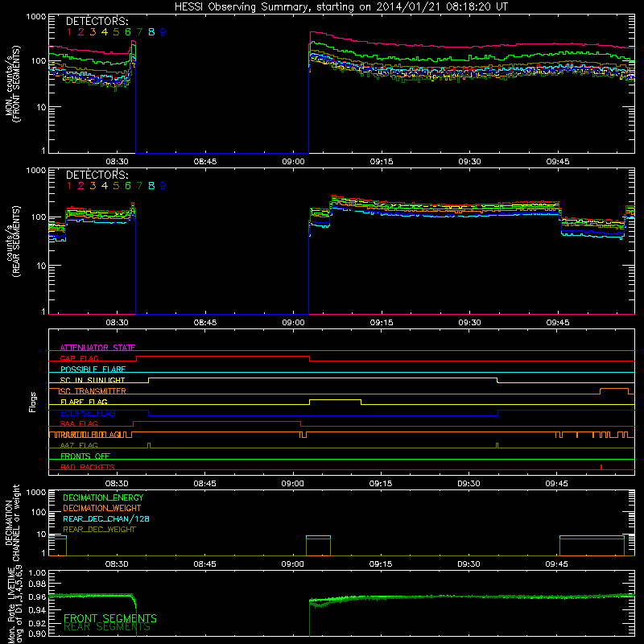Select the ECLIPSE_FLAG label
The height and width of the screenshot is (644, 644).
point(89,413)
